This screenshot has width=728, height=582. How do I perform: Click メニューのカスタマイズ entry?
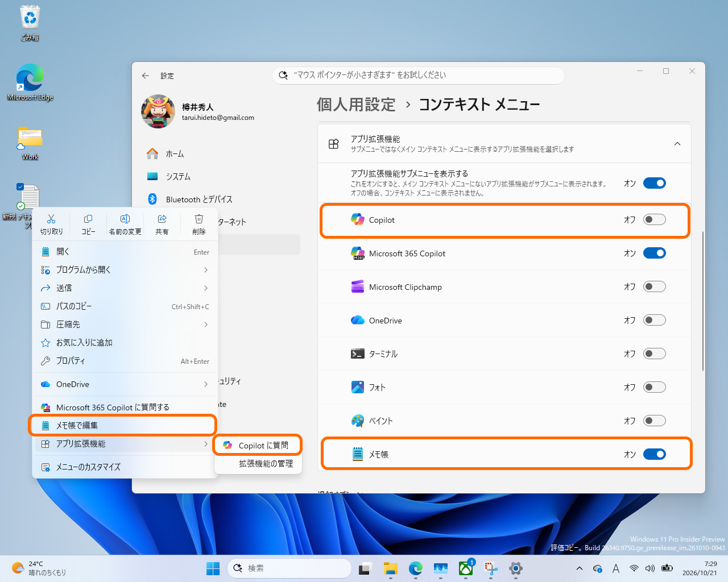tap(125, 467)
